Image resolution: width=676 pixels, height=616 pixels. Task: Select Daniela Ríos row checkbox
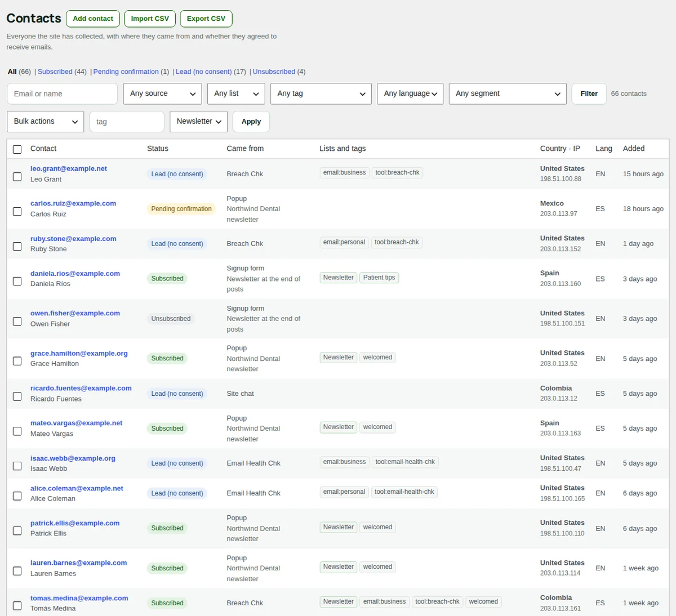tap(17, 282)
